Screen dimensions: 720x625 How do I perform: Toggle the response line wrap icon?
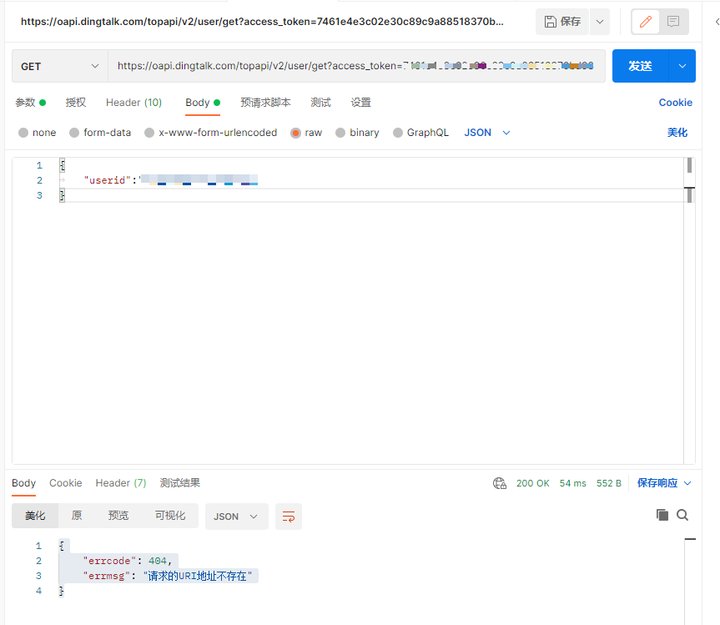tap(288, 517)
